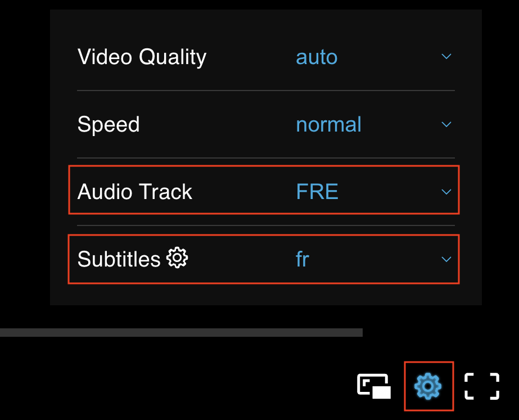The width and height of the screenshot is (519, 420).
Task: Open subtitle style settings gear
Action: tap(178, 258)
